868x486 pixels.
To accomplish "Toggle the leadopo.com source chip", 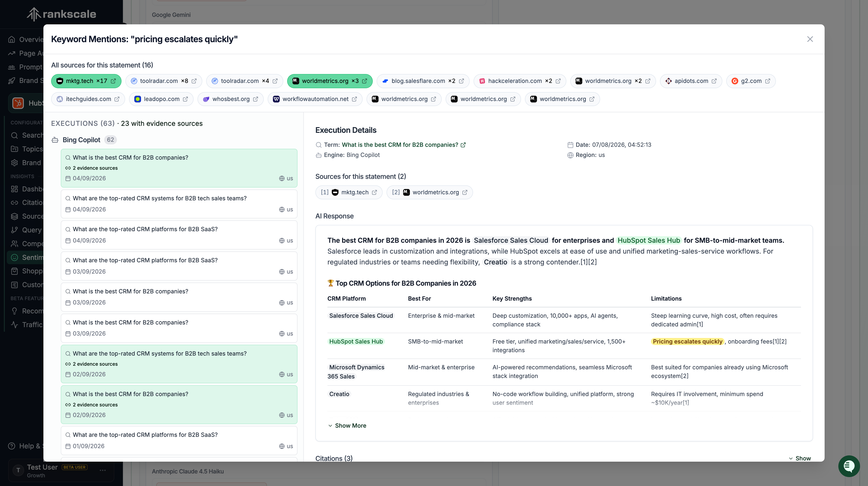I will click(161, 99).
